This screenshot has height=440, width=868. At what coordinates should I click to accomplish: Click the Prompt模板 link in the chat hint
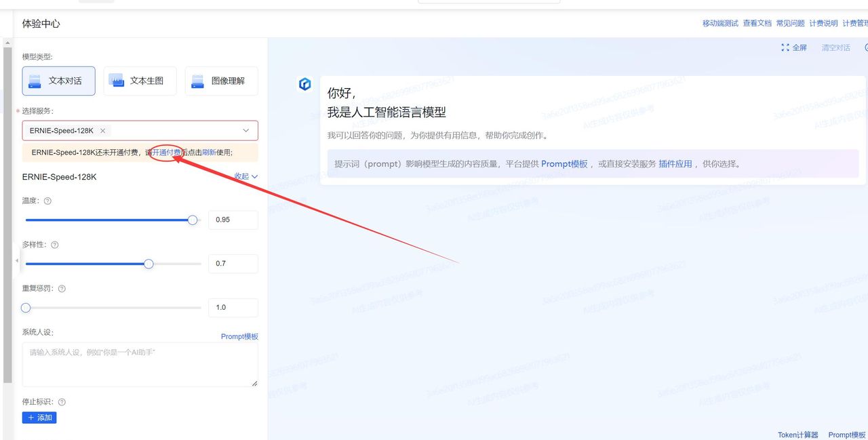[x=564, y=164]
